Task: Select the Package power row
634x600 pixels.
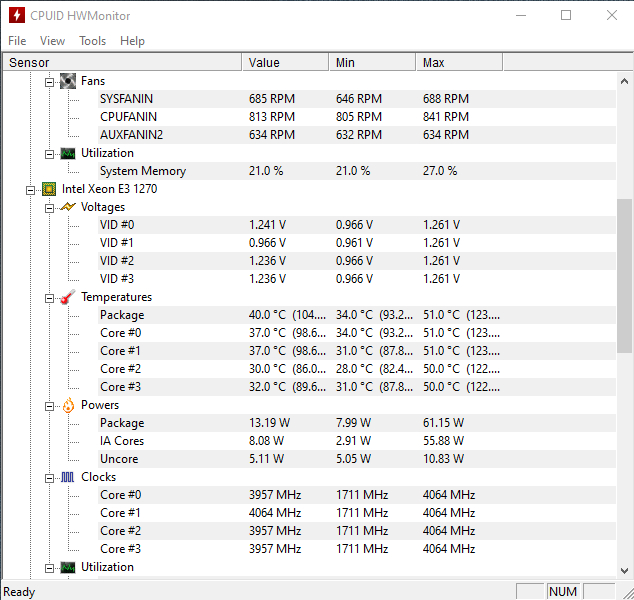Action: (x=357, y=423)
